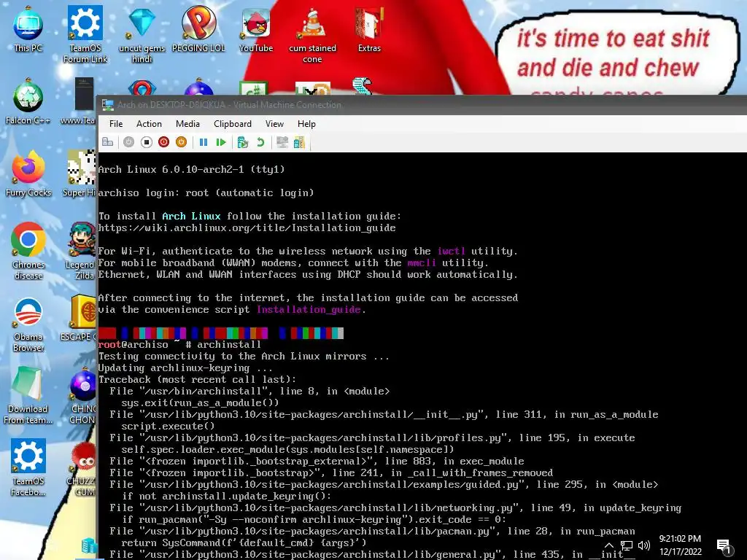Shut down the VM using the red power icon
This screenshot has height=560, width=747.
point(164,142)
